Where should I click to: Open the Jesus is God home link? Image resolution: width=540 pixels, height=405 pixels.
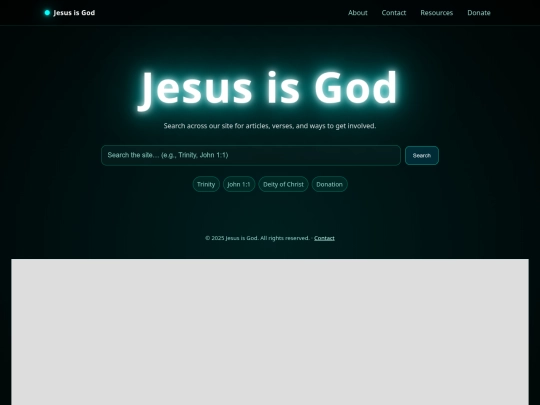70,13
